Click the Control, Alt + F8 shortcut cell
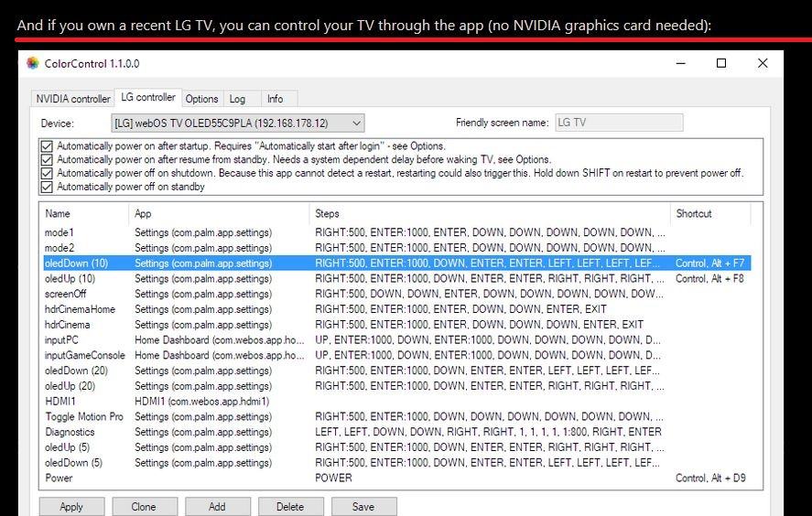Screen dimensions: 812x516 click(x=709, y=278)
